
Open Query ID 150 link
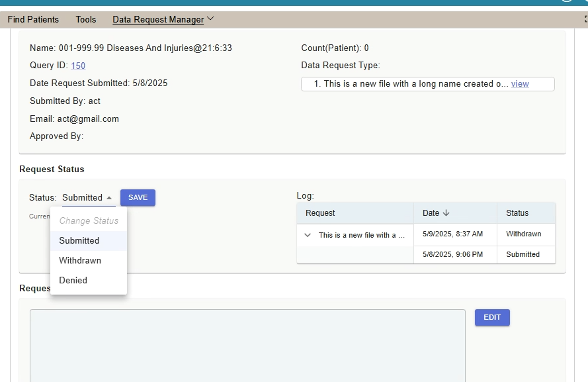point(78,66)
